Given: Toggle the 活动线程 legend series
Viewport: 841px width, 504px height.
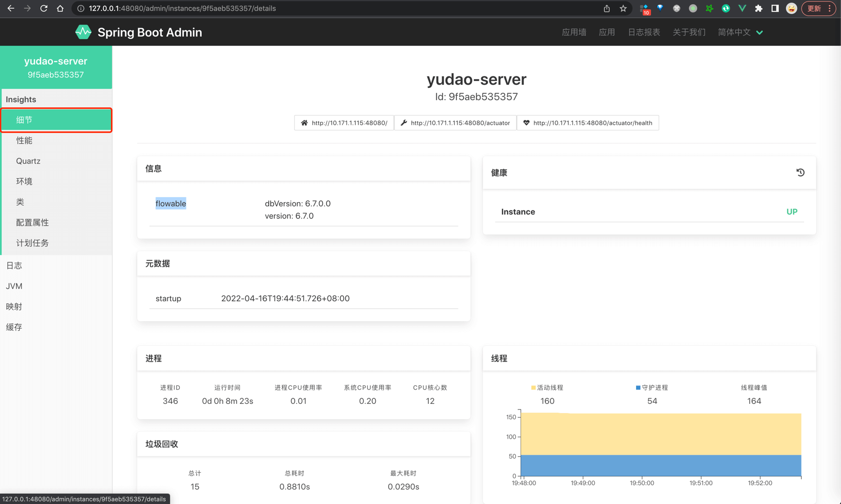Looking at the screenshot, I should tap(547, 387).
